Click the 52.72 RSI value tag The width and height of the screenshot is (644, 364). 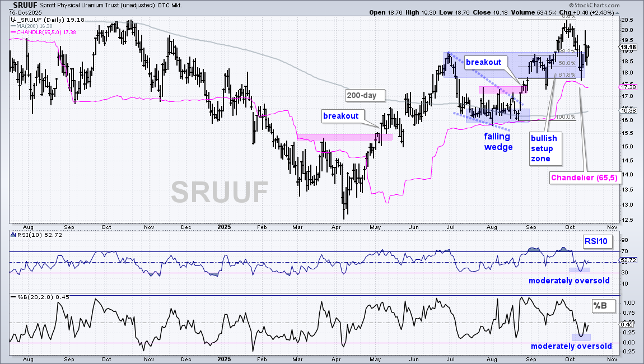tap(629, 260)
